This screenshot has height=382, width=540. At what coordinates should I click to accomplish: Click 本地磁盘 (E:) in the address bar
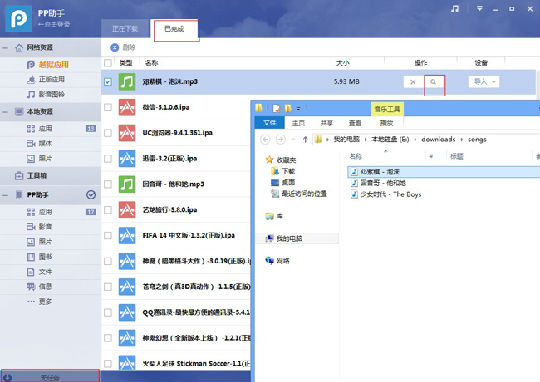pyautogui.click(x=390, y=140)
